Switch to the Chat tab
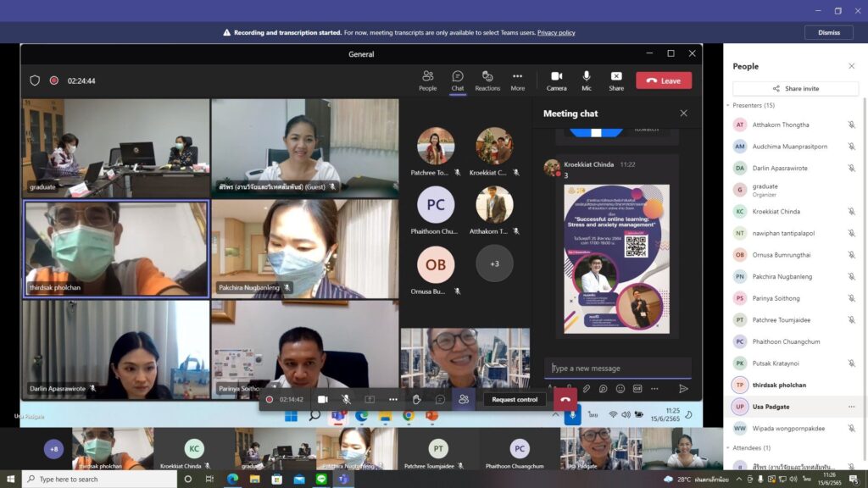The height and width of the screenshot is (488, 868). tap(457, 80)
